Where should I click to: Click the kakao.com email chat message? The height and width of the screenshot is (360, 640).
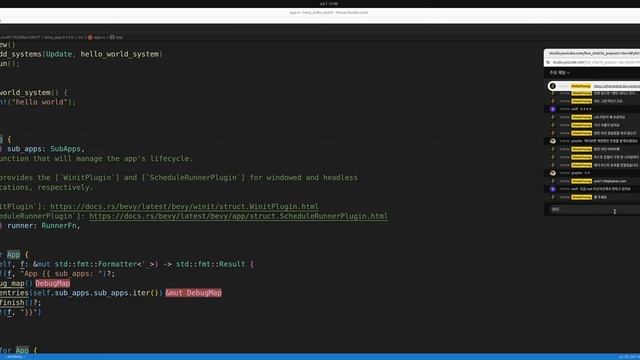[609, 181]
